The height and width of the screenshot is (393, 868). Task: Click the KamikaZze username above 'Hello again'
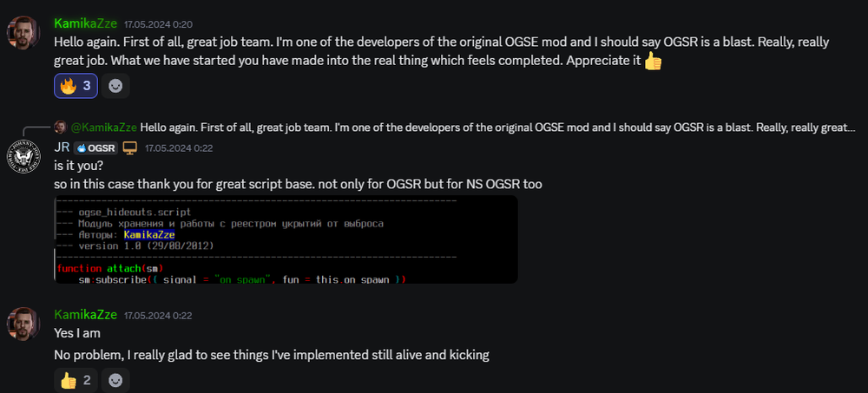coord(85,23)
